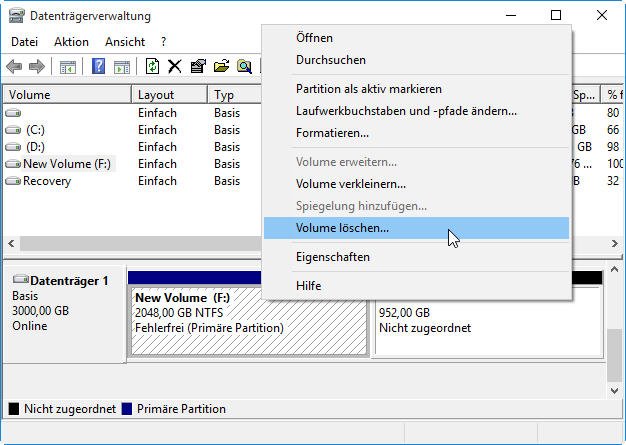The height and width of the screenshot is (445, 626).
Task: Select Laufwerkbuchstaben und -pfade ändern
Action: point(416,111)
